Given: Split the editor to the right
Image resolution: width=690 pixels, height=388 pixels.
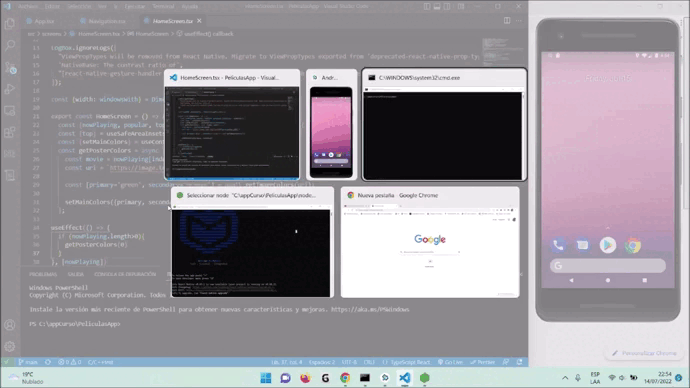Looking at the screenshot, I should [x=507, y=21].
